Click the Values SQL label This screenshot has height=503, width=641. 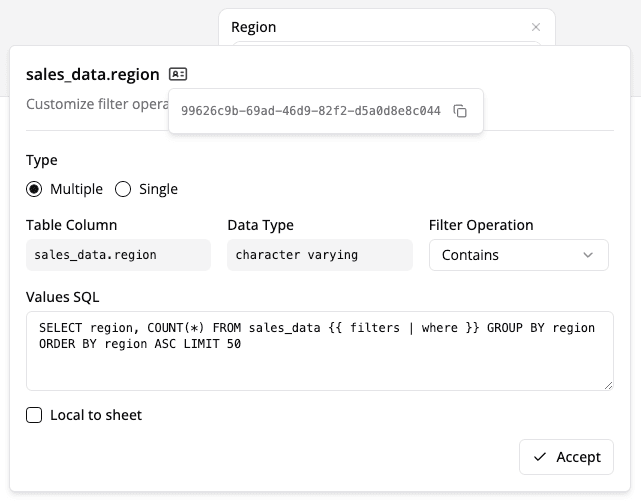(x=63, y=297)
